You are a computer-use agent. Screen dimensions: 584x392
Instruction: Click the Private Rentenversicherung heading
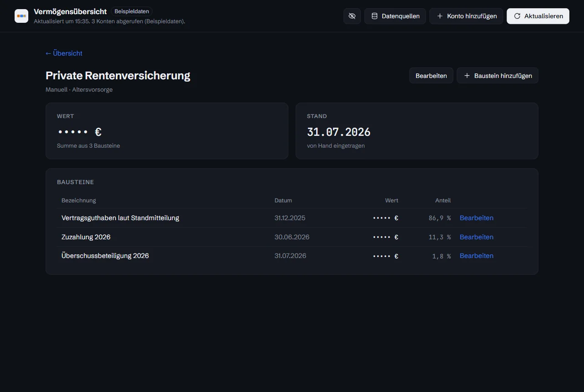click(118, 76)
